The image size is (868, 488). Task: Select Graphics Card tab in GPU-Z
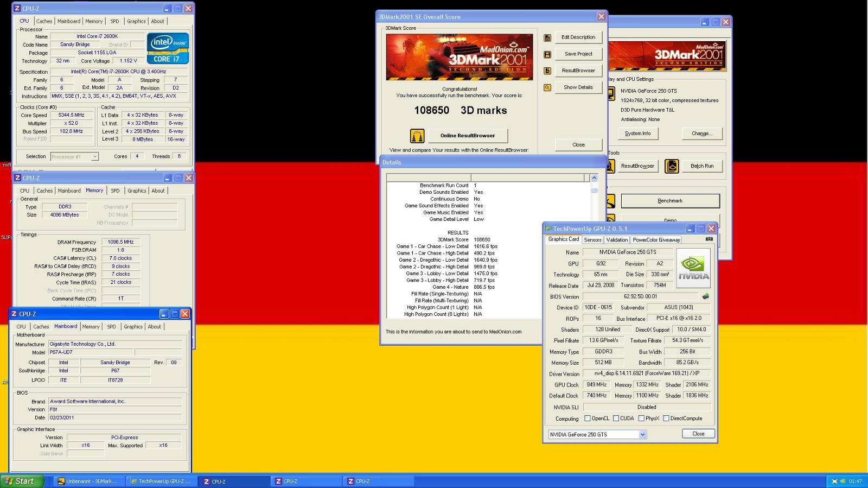coord(563,239)
